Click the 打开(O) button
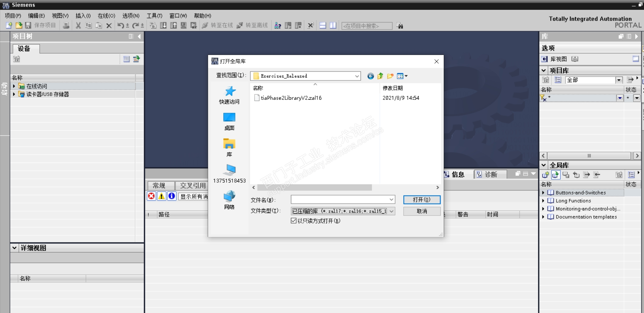644x313 pixels. point(422,200)
